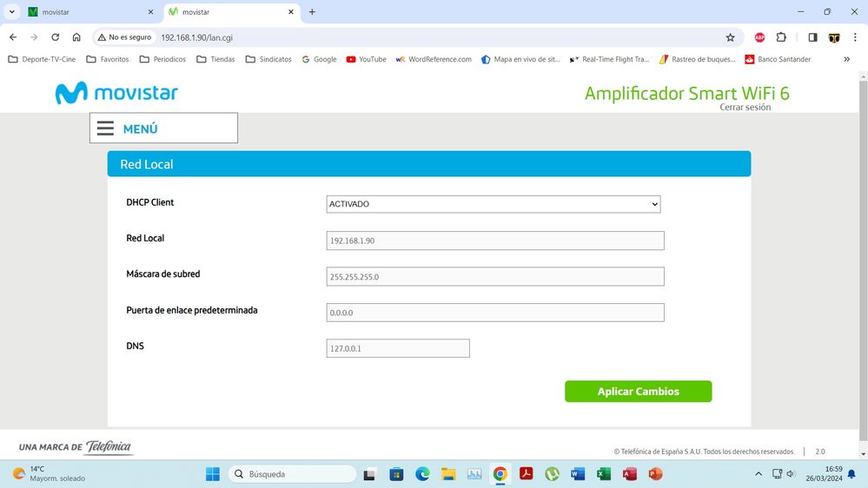Open the Adblock Plus extension icon
Screen dimensions: 868x488
(759, 37)
